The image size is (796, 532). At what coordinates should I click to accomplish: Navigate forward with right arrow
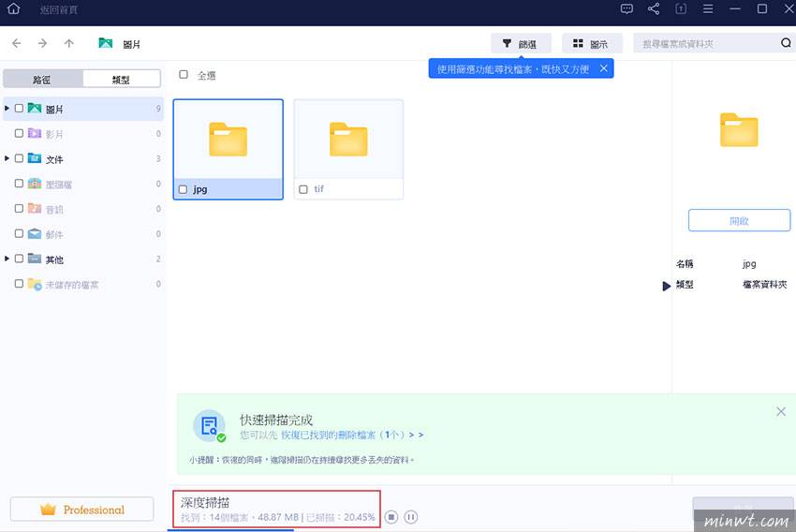pos(43,44)
